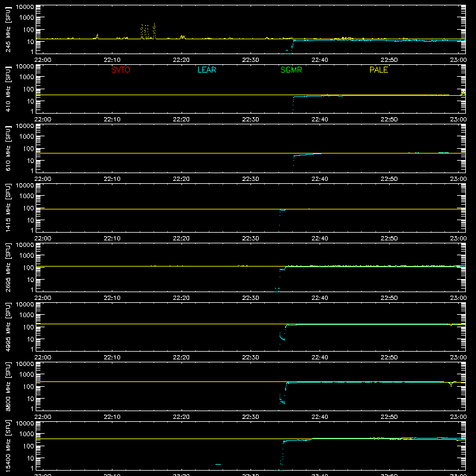476x476 pixels.
Task: Click 22:40 label beneath the 245 MHz plot
Action: [320, 60]
